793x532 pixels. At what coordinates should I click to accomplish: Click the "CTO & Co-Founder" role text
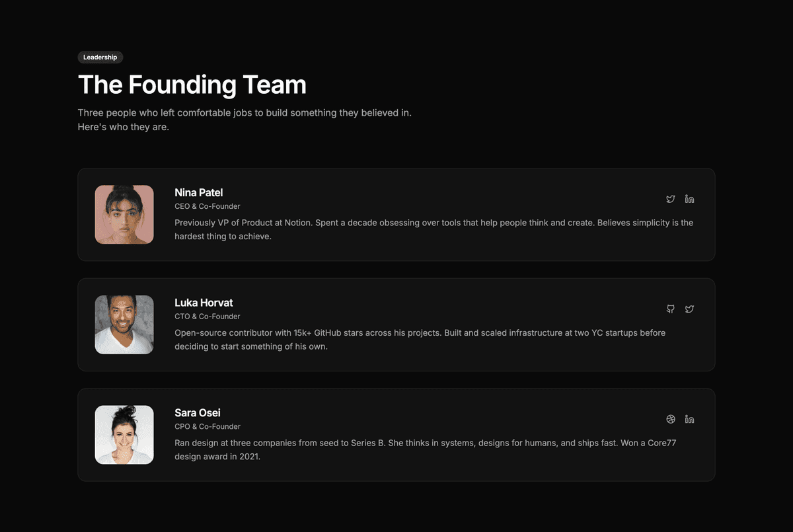point(208,317)
